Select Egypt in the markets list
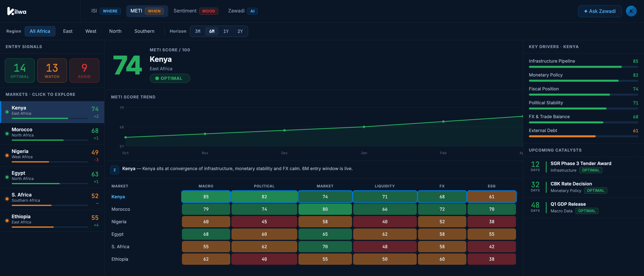The height and width of the screenshot is (276, 644). pos(52,177)
